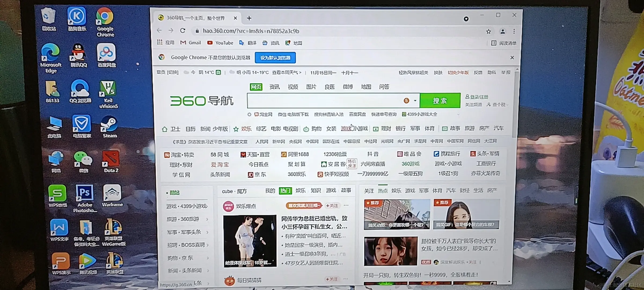Toggle the city [切换] switch link

tap(173, 73)
